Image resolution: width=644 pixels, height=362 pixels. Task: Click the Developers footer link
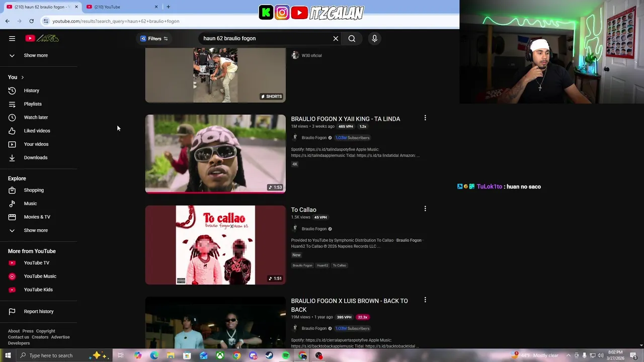[x=19, y=343]
